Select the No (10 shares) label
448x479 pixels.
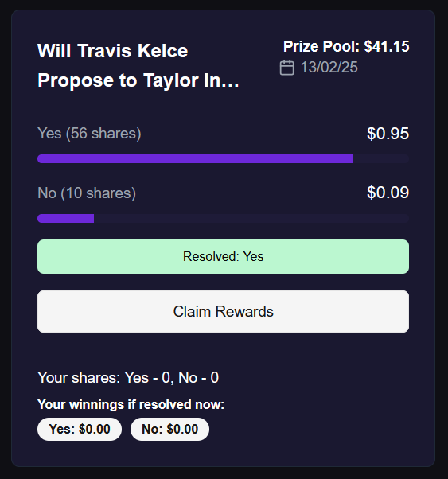87,193
